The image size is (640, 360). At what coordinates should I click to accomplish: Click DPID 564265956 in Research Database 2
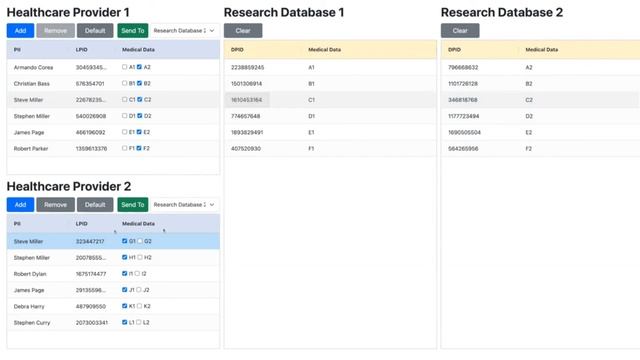463,149
